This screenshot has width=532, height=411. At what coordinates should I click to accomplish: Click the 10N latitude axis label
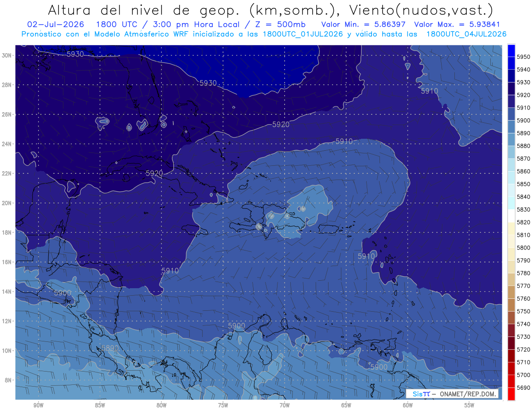pyautogui.click(x=6, y=350)
